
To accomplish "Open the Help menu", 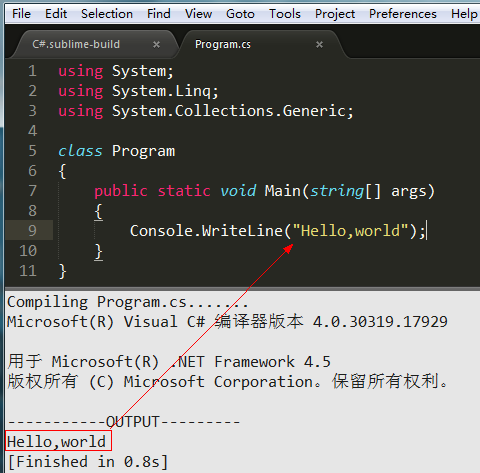I will (x=464, y=14).
